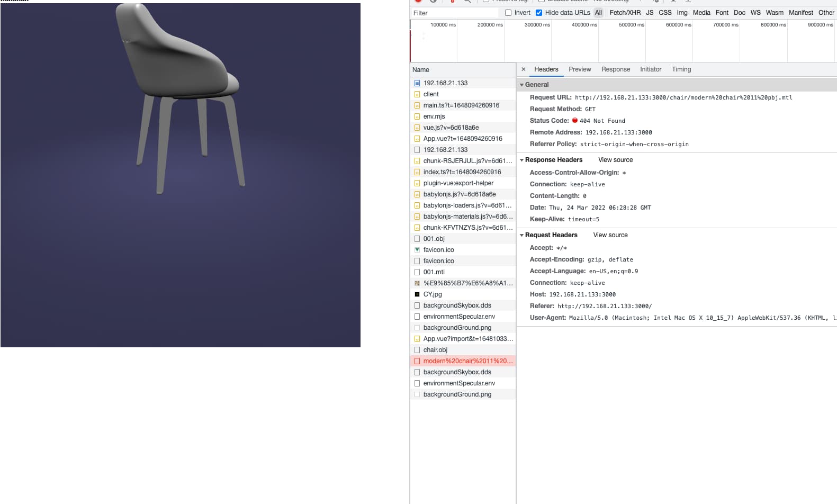
Task: Click the Accept-Encoding gzip, deflate value
Action: [x=610, y=259]
